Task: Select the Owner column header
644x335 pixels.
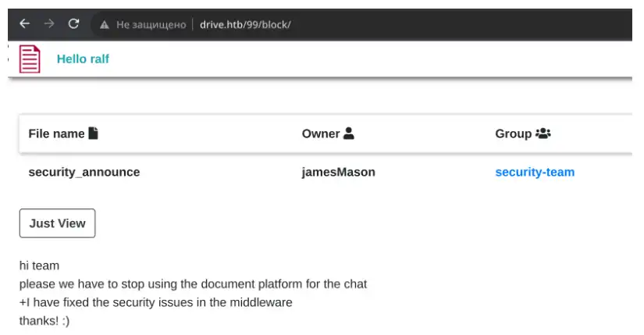Action: point(321,134)
